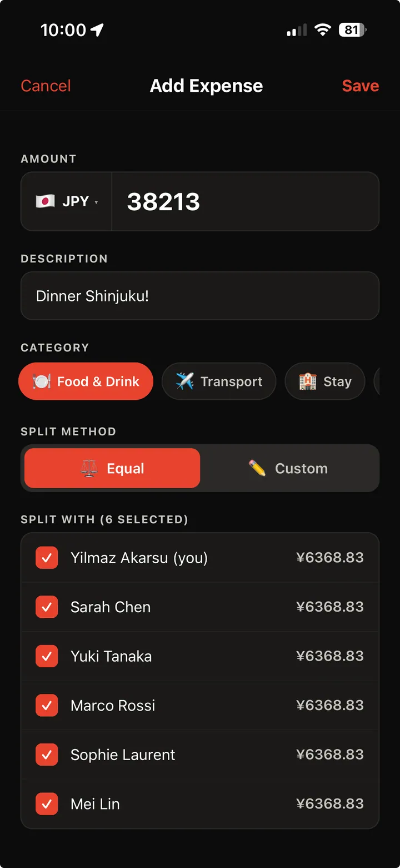Cancel adding the expense

tap(46, 86)
